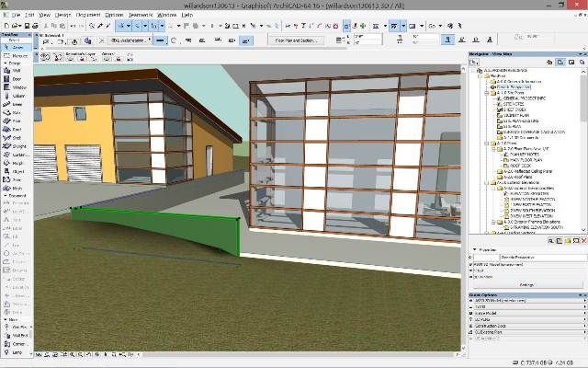Toggle the highlighted anchor button in info box
588x368 pixels.
tap(447, 40)
